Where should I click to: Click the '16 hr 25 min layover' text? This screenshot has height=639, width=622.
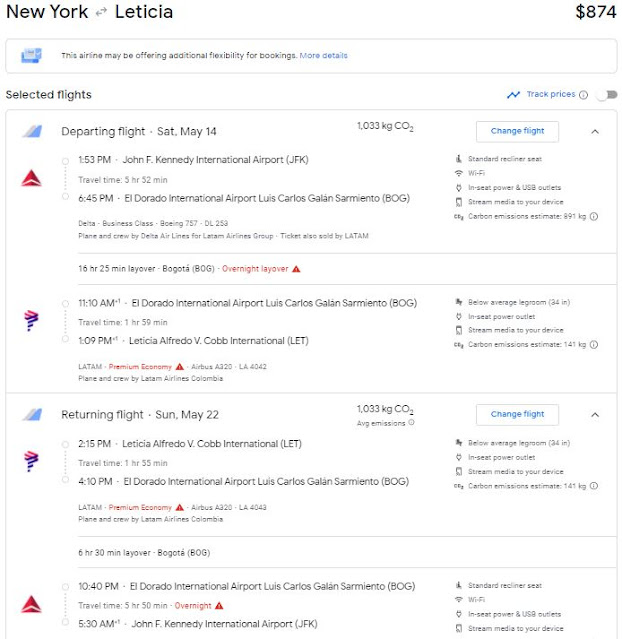coord(117,269)
